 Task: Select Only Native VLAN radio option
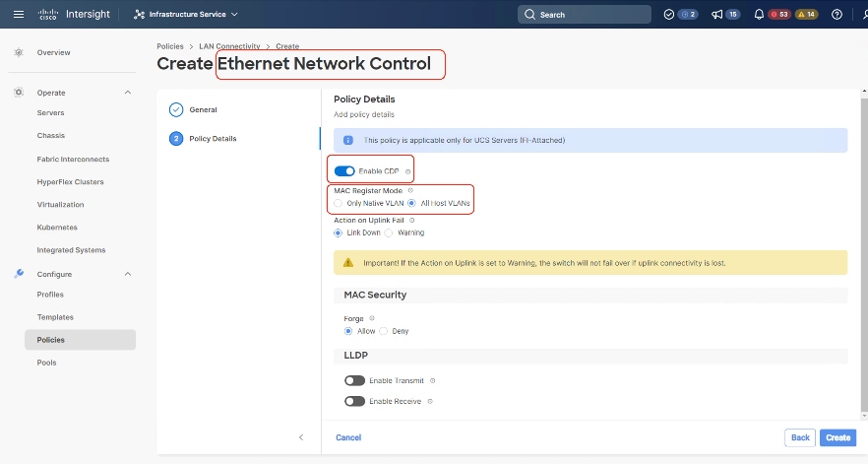[339, 203]
